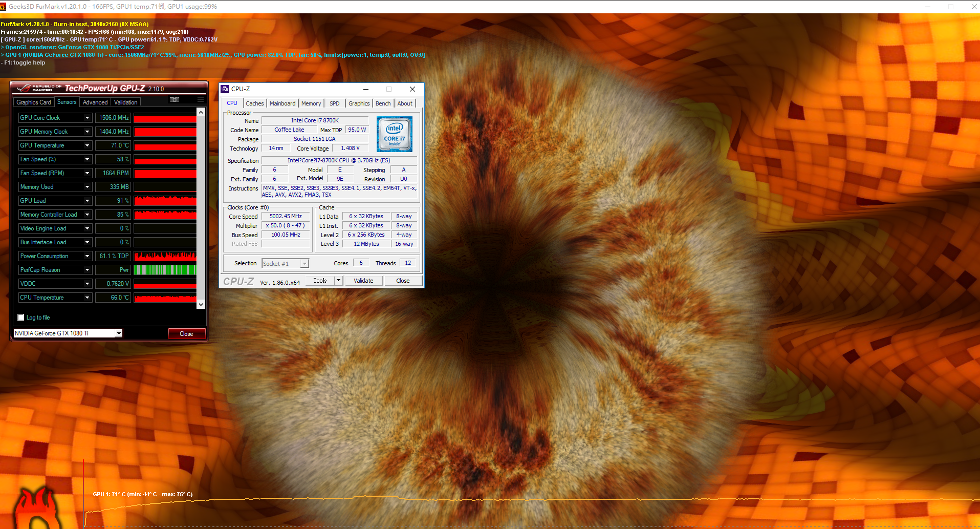
Task: Click the Power Consumption history graph
Action: tap(165, 256)
